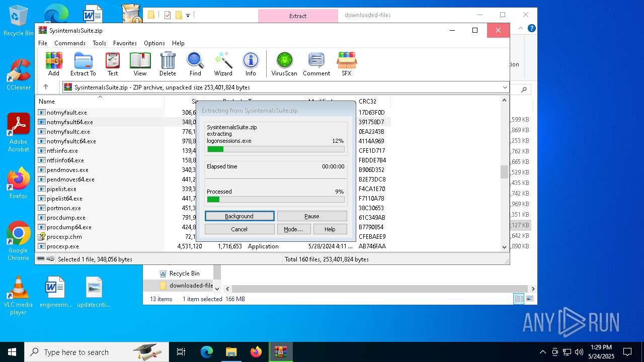
Task: Expand the archive path dropdown arrow
Action: (x=505, y=87)
